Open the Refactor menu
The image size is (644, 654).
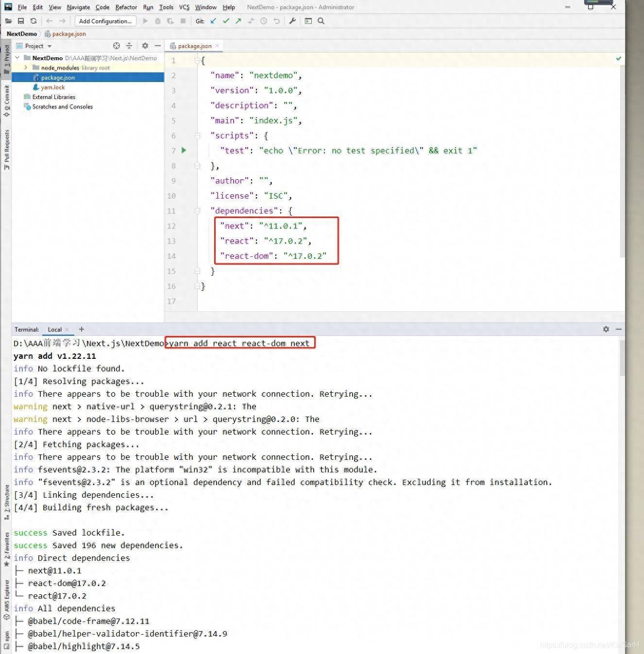pyautogui.click(x=126, y=7)
